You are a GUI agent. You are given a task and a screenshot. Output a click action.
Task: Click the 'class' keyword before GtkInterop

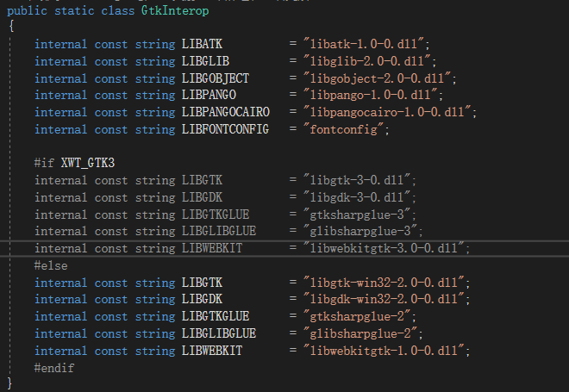(x=118, y=11)
